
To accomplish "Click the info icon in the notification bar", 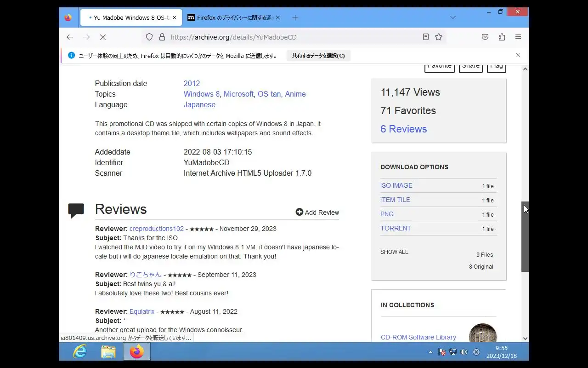I will point(71,56).
